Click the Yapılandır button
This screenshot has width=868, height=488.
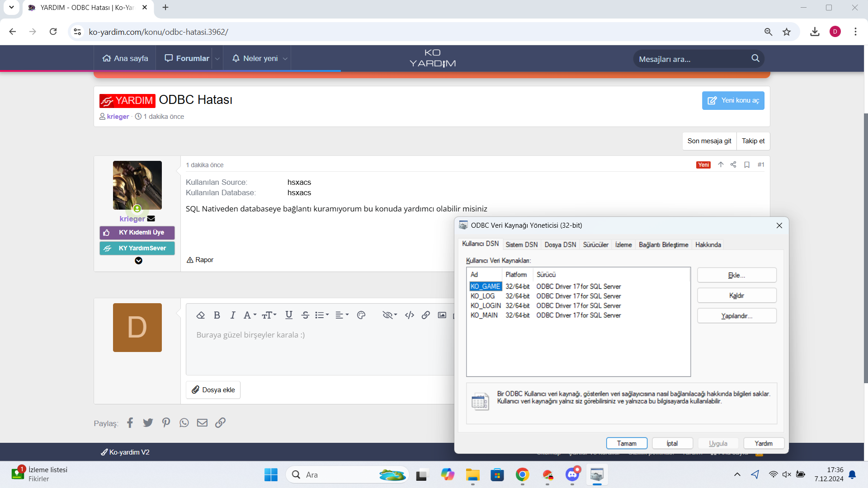[x=737, y=316]
